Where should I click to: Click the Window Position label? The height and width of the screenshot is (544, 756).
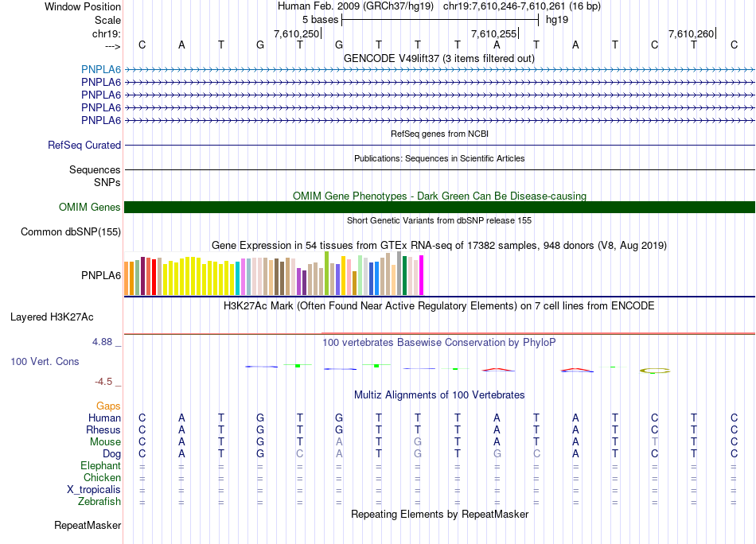[x=83, y=6]
